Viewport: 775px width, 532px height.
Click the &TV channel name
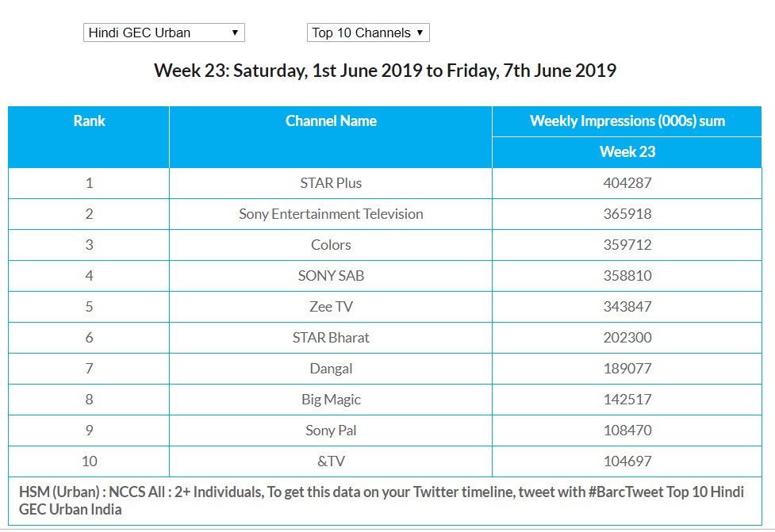tap(331, 461)
